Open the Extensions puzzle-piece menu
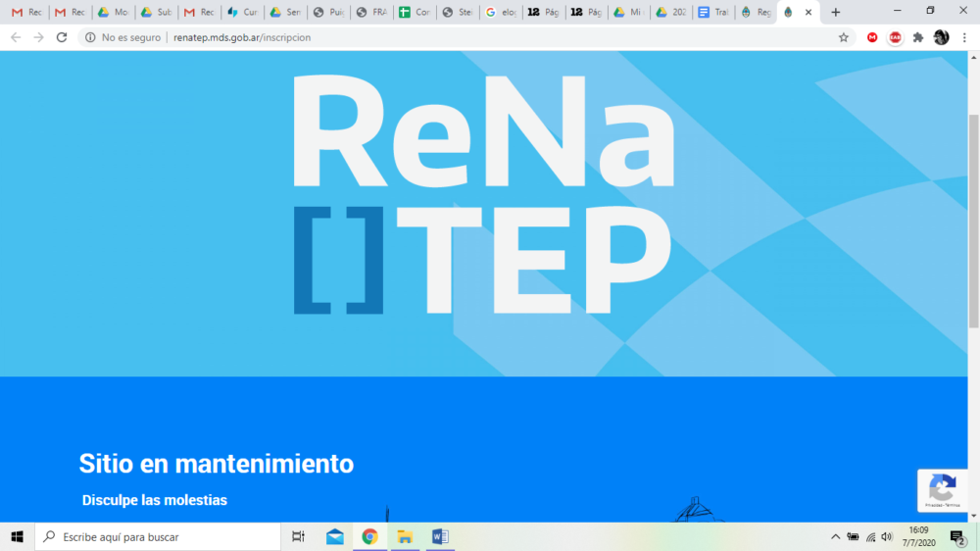The height and width of the screenshot is (551, 980). tap(918, 37)
